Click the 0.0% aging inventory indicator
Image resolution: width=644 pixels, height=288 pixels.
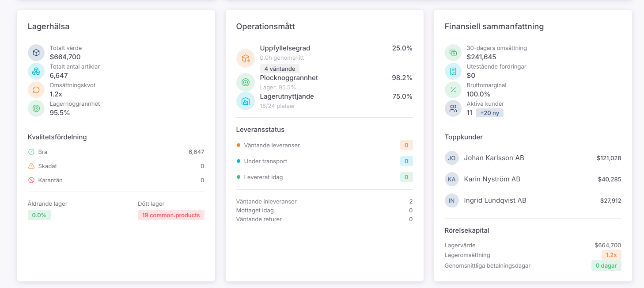(x=39, y=215)
